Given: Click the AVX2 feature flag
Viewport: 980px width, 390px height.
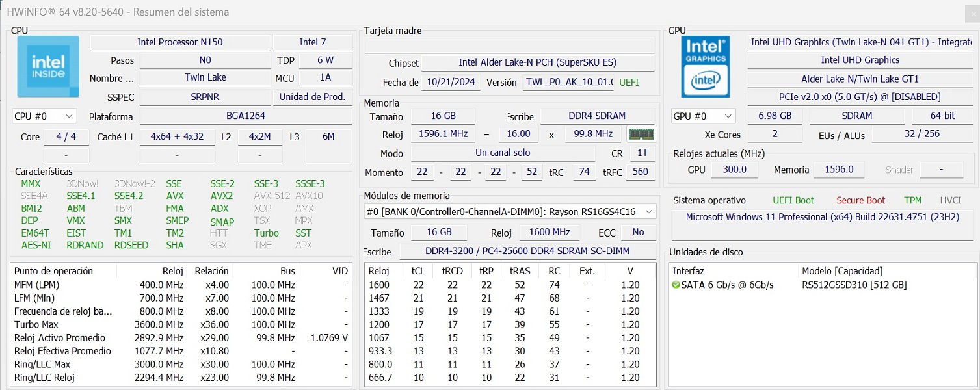Looking at the screenshot, I should coord(222,196).
